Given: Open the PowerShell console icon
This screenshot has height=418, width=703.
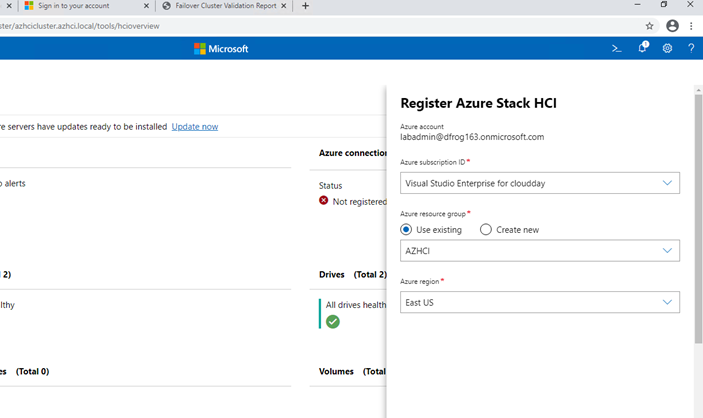Looking at the screenshot, I should coord(616,48).
